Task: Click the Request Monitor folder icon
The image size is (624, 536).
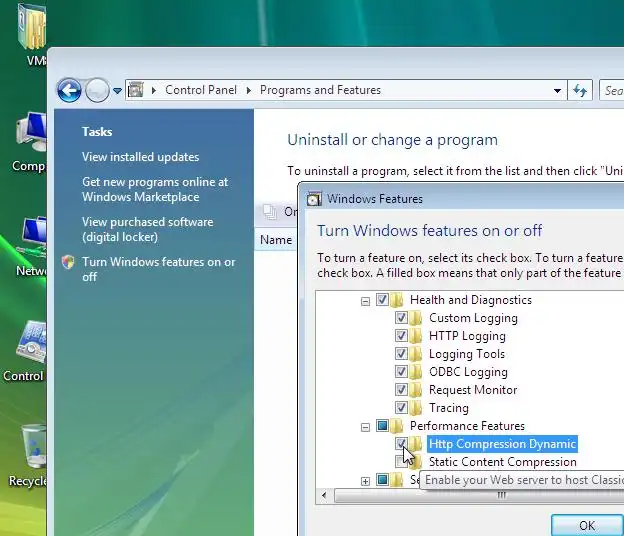Action: point(415,390)
